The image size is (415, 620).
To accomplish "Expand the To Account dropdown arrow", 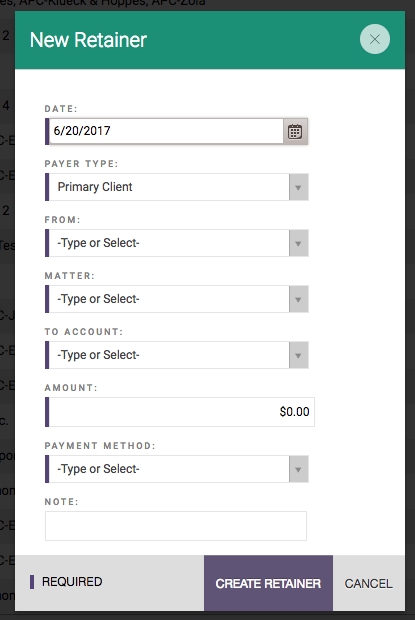I will click(298, 355).
